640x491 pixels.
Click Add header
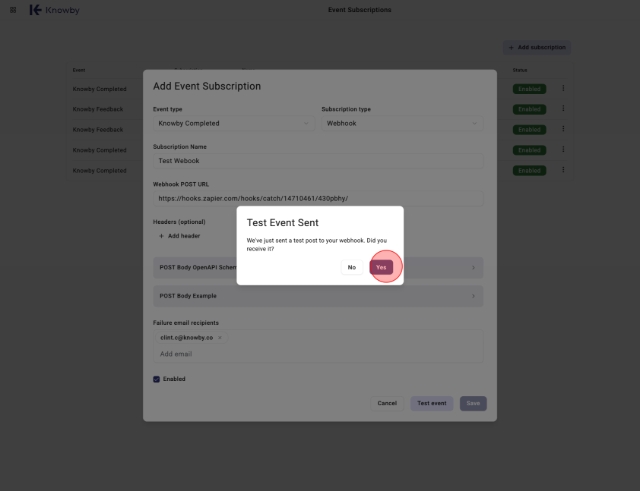[x=180, y=236]
